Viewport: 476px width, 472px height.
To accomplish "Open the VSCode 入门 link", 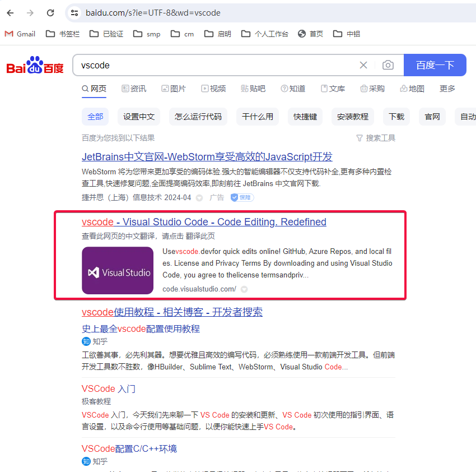I will point(109,388).
